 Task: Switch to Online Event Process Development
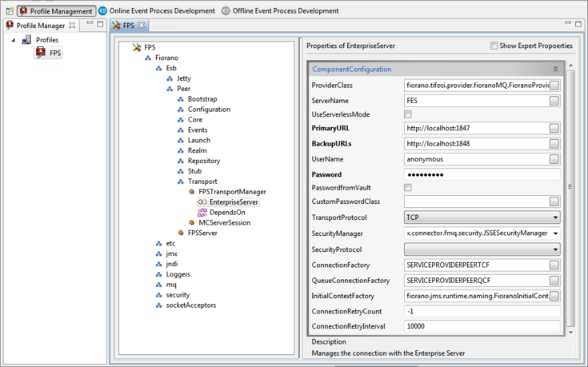pos(157,11)
